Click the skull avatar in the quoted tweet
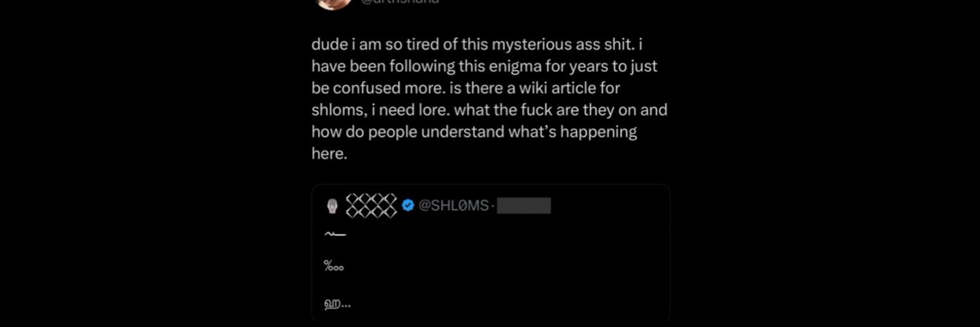 [332, 206]
